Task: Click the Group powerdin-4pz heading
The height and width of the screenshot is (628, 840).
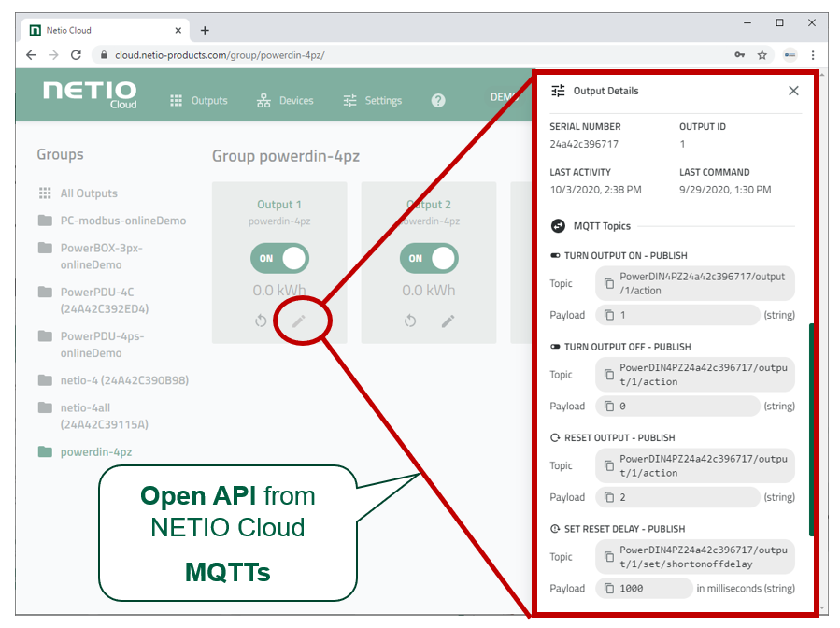Action: click(x=286, y=156)
